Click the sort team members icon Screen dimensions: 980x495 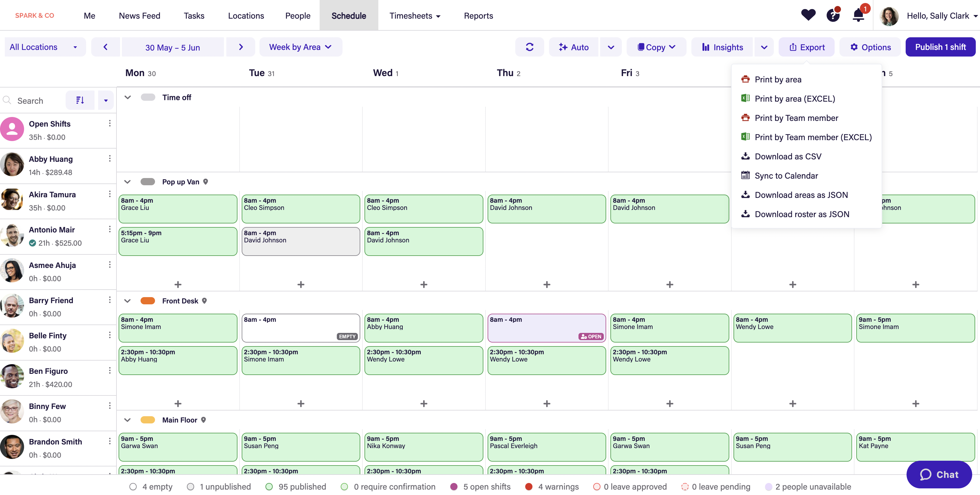[x=80, y=100]
